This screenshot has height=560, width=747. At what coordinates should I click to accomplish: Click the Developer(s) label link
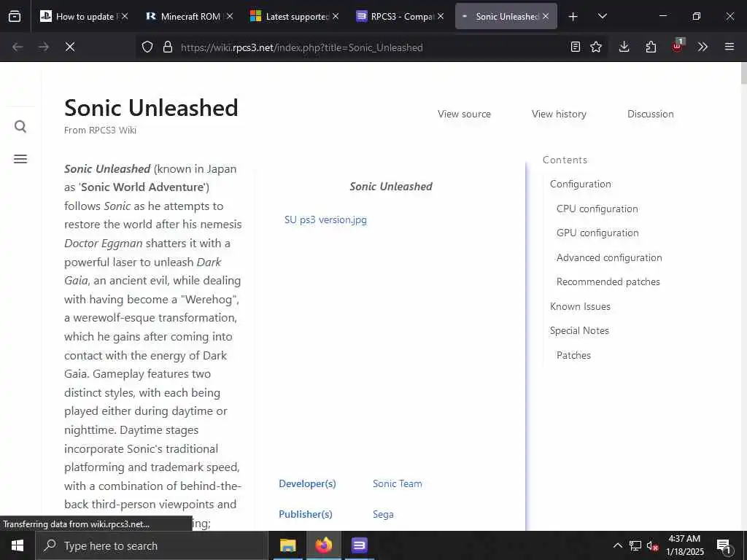tap(307, 483)
